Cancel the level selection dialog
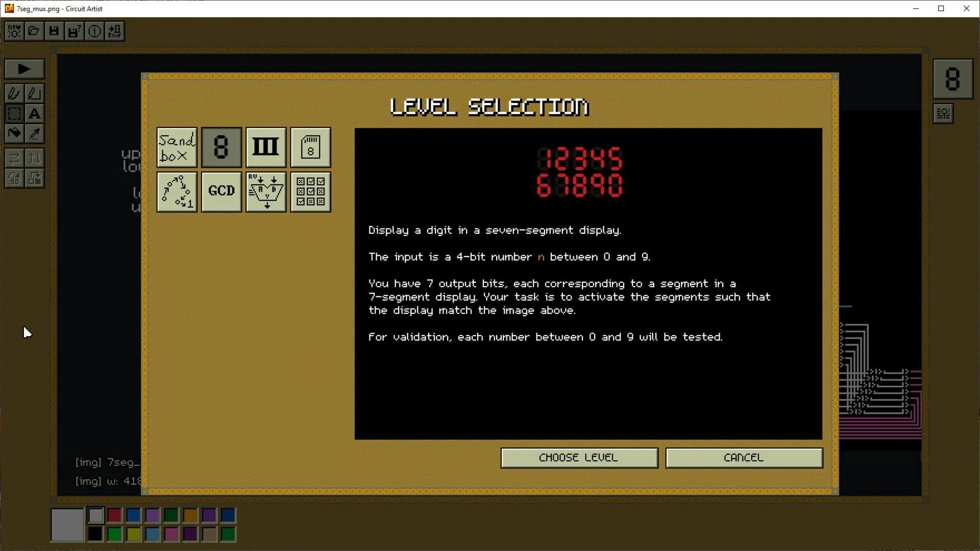980x551 pixels. (744, 458)
